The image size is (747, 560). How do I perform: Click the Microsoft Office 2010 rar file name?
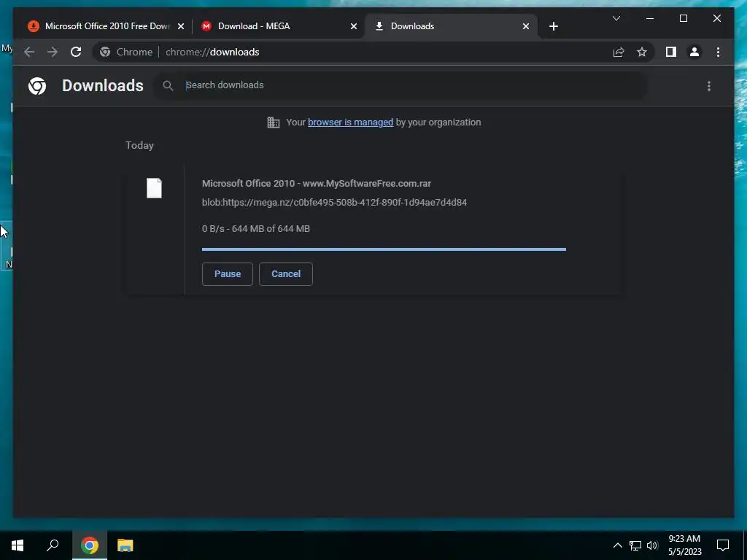click(x=317, y=183)
